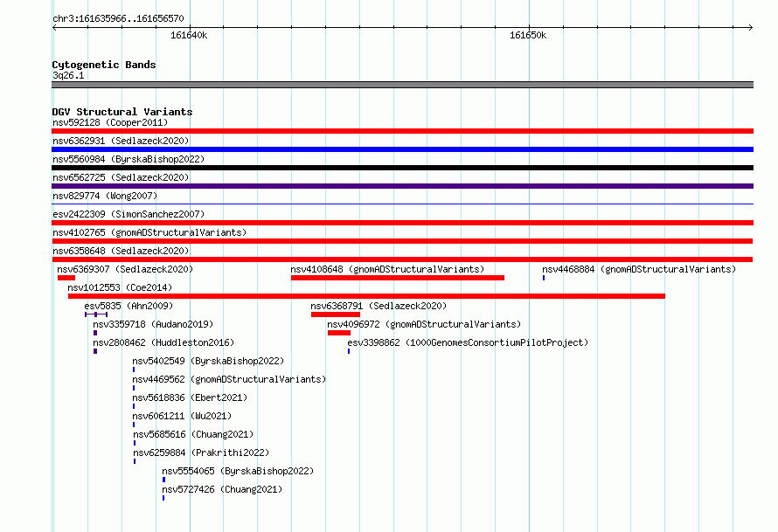
Task: Click the short red nsv6369307 bar
Action: 66,278
